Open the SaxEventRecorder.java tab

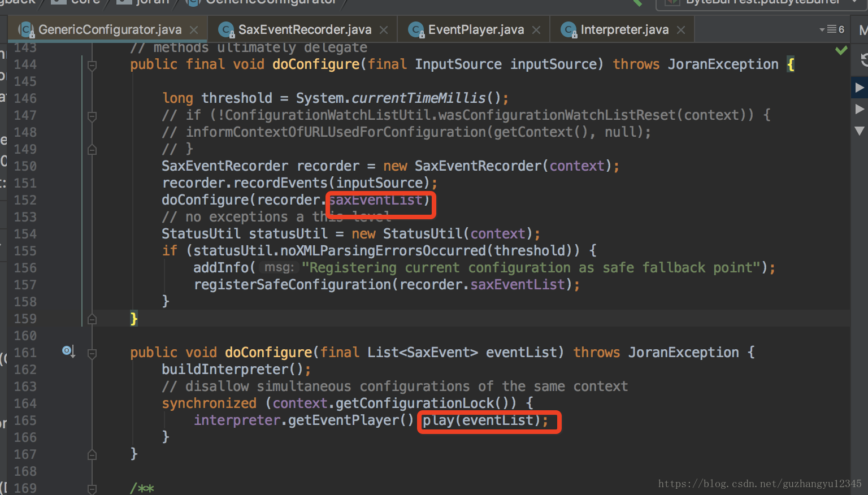[x=305, y=29]
